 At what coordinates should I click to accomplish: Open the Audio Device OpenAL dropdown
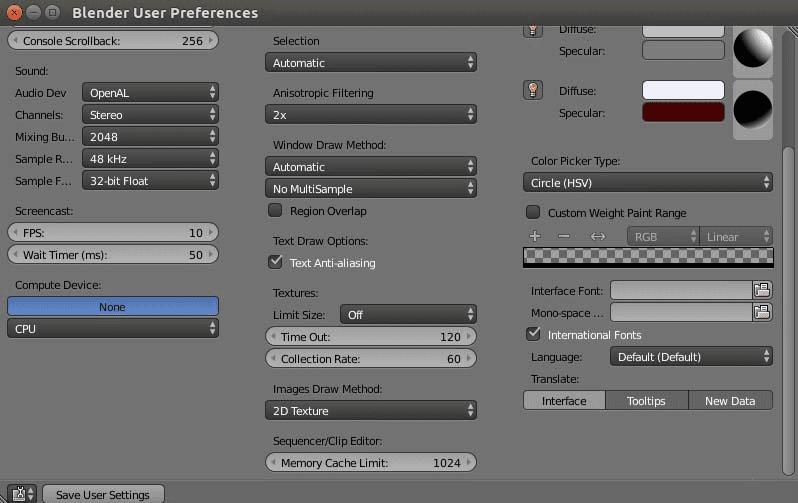150,93
